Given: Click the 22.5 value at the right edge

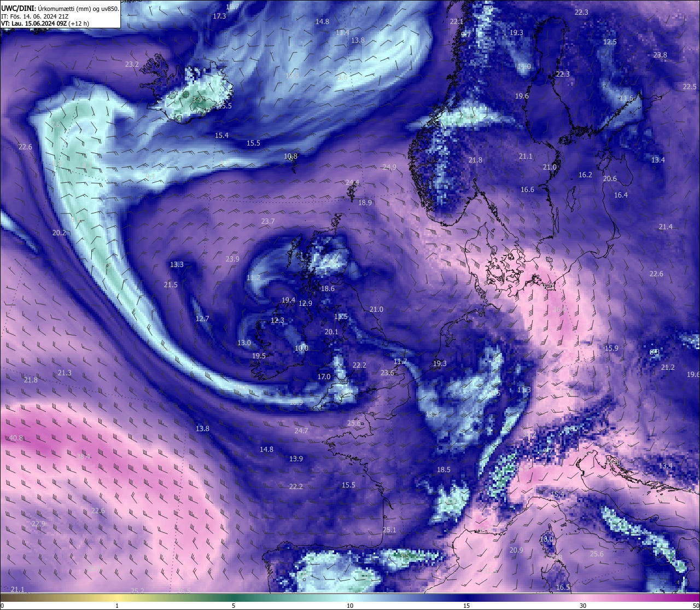Looking at the screenshot, I should coord(690,87).
